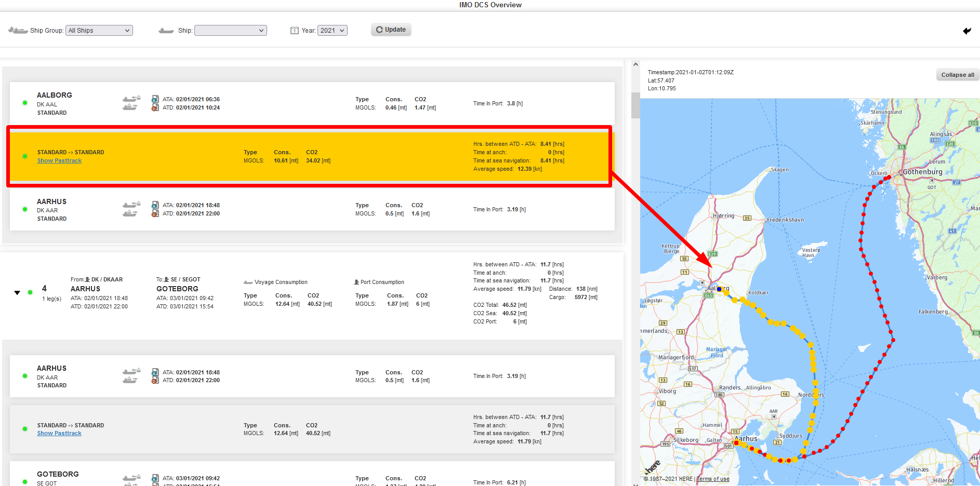Open the Ship selection dropdown
980x486 pixels.
click(x=231, y=31)
